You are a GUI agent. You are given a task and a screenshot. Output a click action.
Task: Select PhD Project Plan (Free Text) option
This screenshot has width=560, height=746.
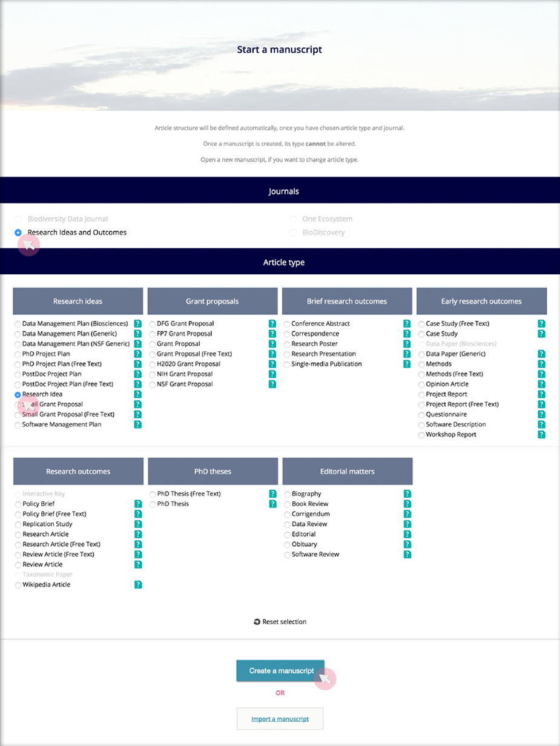pyautogui.click(x=18, y=365)
